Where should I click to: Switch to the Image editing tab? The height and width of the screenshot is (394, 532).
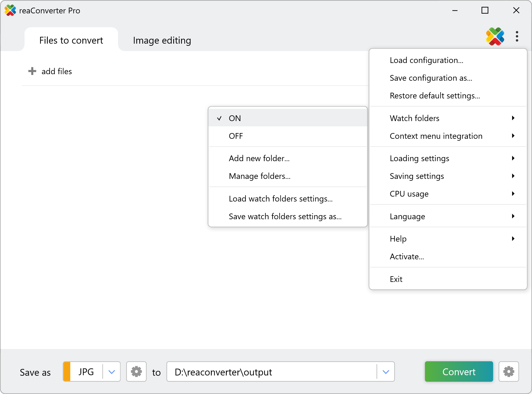[x=162, y=40]
